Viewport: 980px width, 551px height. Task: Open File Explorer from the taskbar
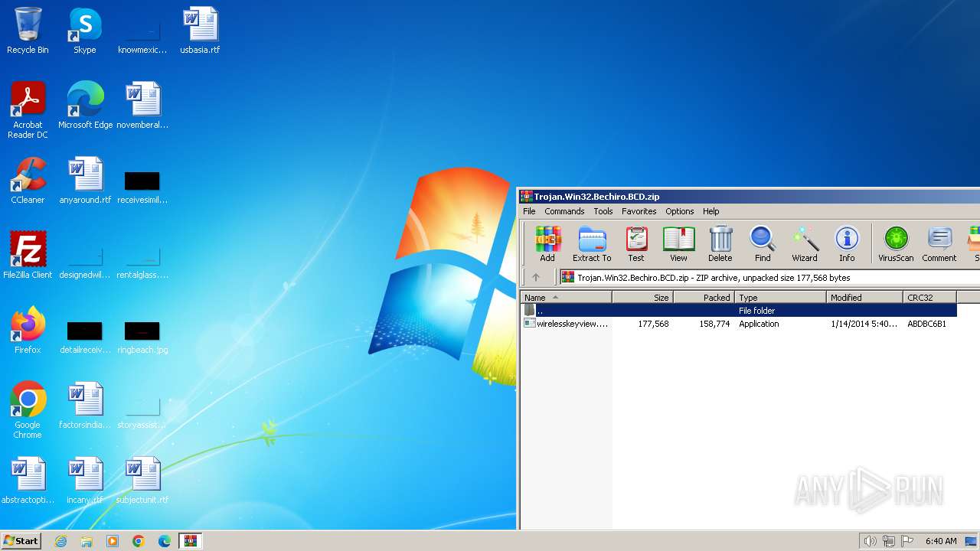tap(87, 541)
